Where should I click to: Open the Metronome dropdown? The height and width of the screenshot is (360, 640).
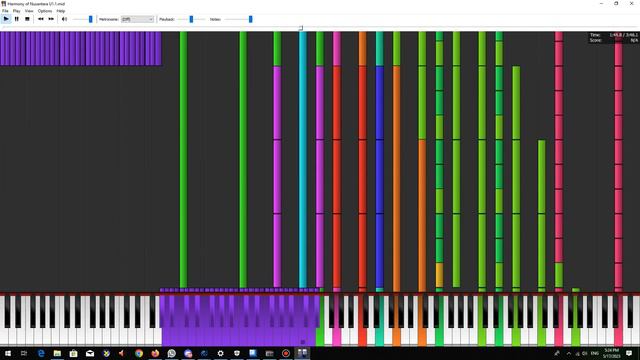[138, 19]
